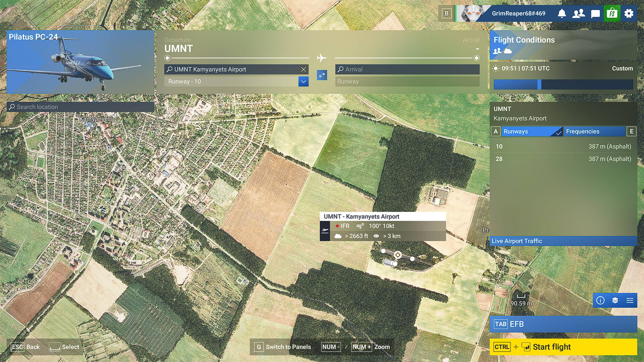Click the map info icon
The width and height of the screenshot is (644, 362).
[x=600, y=300]
